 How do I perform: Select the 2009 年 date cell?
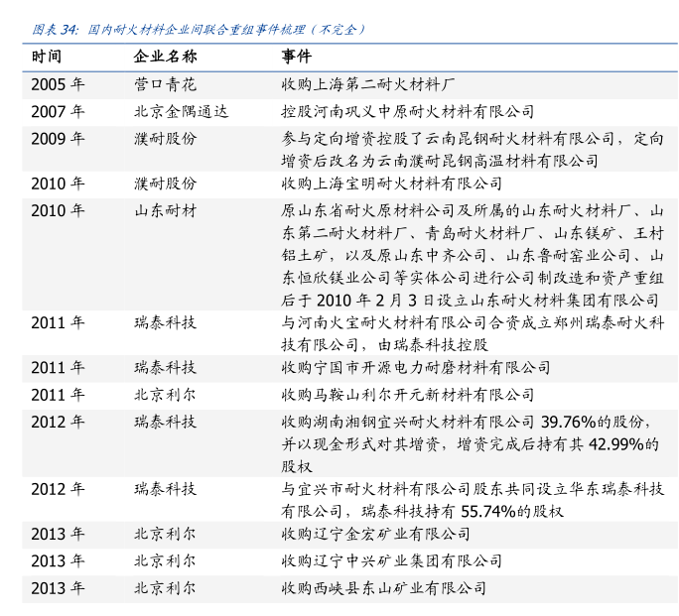point(57,138)
